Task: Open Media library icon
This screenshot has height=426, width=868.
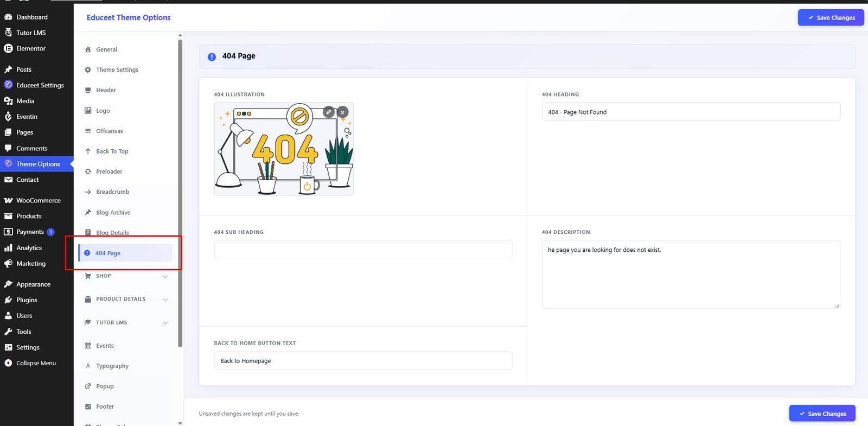Action: point(8,101)
